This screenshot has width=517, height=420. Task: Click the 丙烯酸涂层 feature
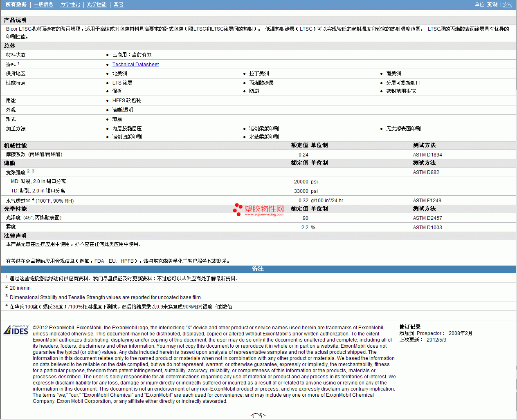tap(261, 83)
